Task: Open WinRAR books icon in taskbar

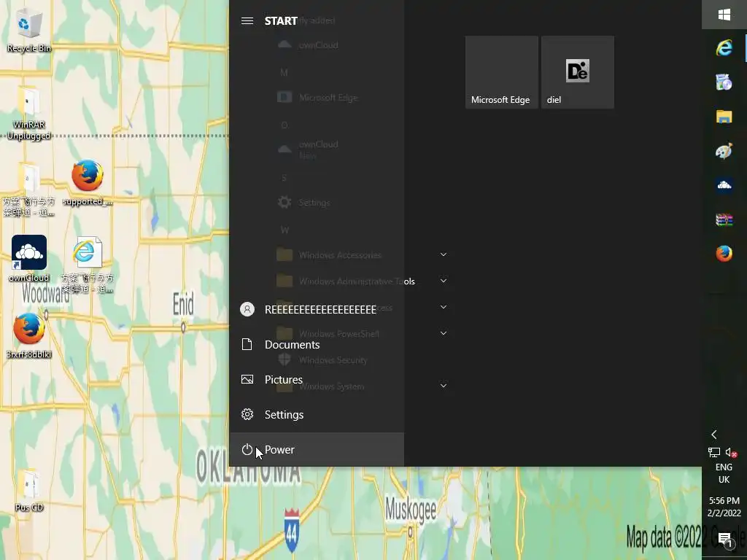Action: [x=724, y=219]
